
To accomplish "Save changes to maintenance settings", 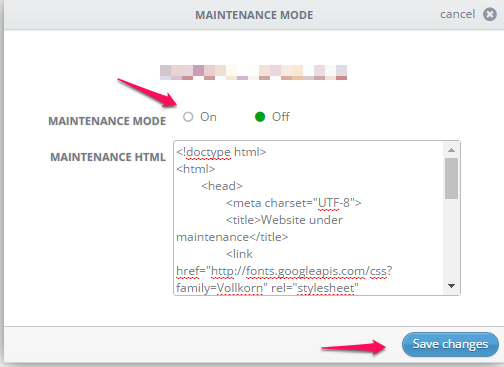I will point(450,344).
